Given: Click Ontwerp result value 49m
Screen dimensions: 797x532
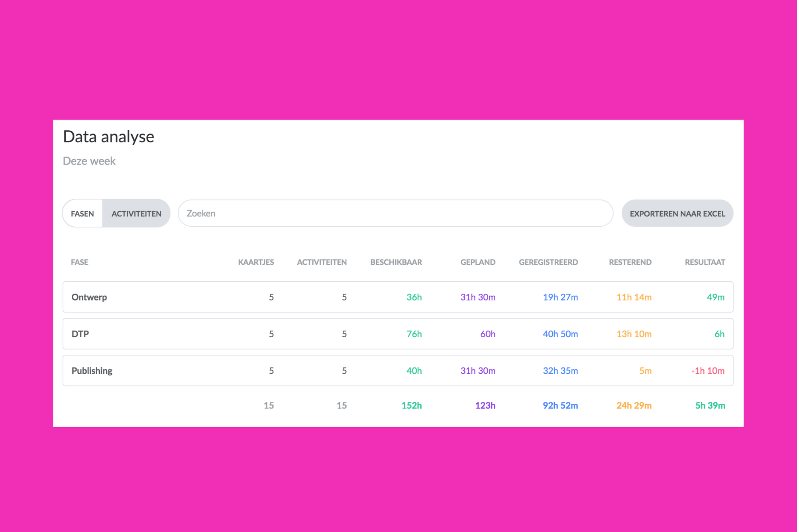Looking at the screenshot, I should pyautogui.click(x=716, y=297).
